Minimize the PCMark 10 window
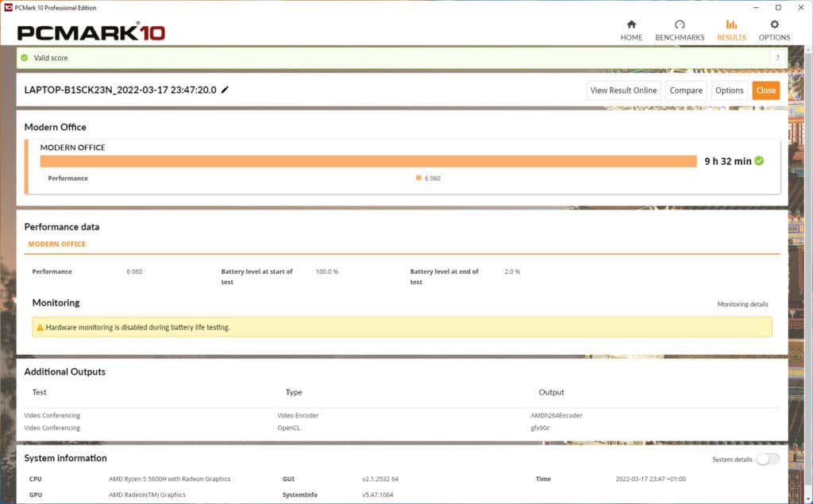Viewport: 813px width, 504px height. click(x=756, y=7)
